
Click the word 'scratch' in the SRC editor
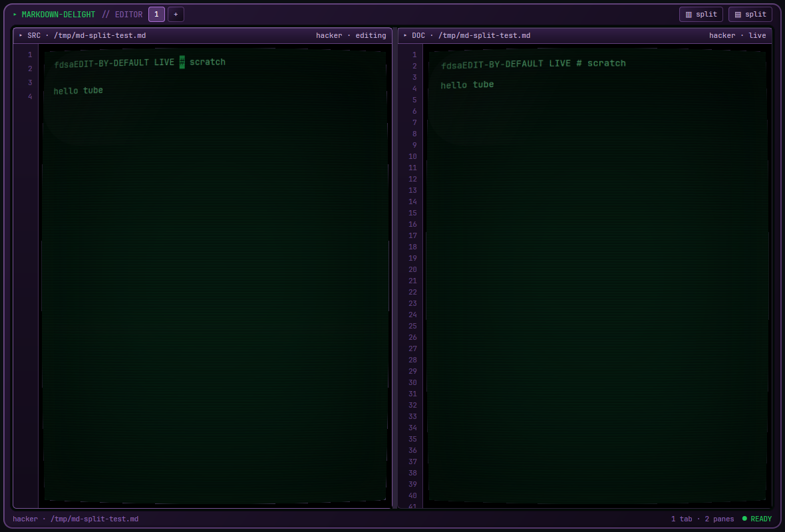tap(208, 62)
